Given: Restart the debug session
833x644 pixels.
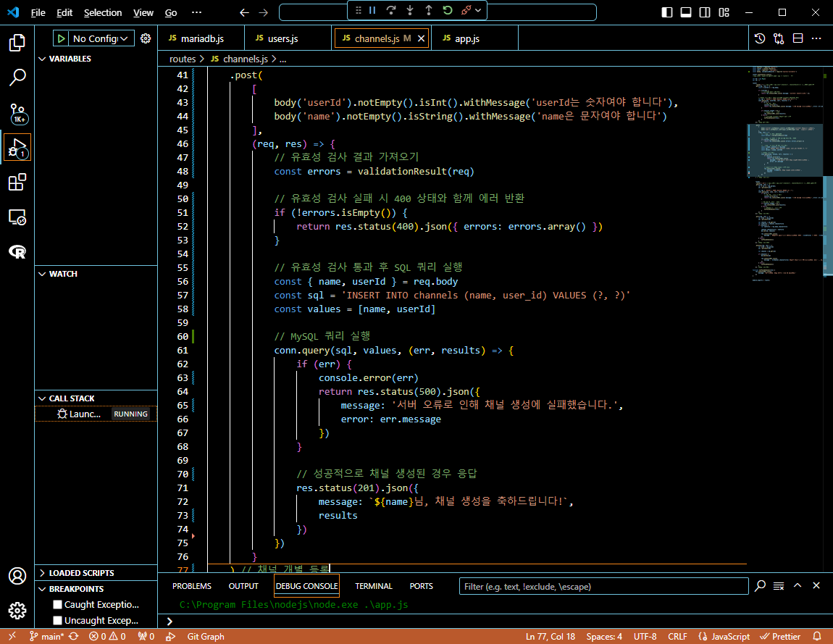Looking at the screenshot, I should [448, 10].
